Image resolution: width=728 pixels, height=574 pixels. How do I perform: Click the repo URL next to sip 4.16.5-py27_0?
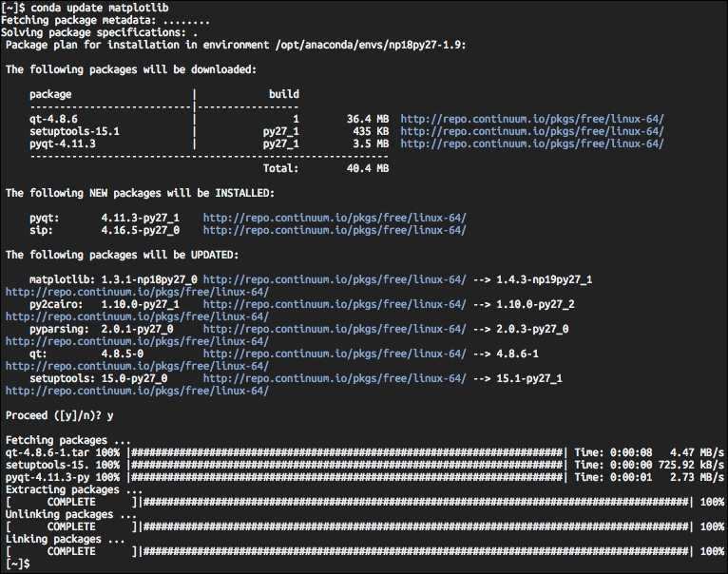tap(335, 230)
